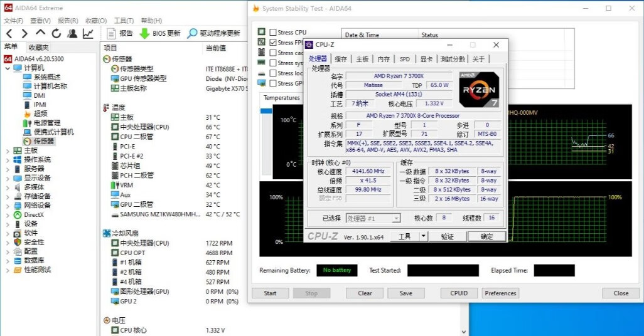Click the 当前值 column header
The width and height of the screenshot is (644, 336).
(216, 48)
